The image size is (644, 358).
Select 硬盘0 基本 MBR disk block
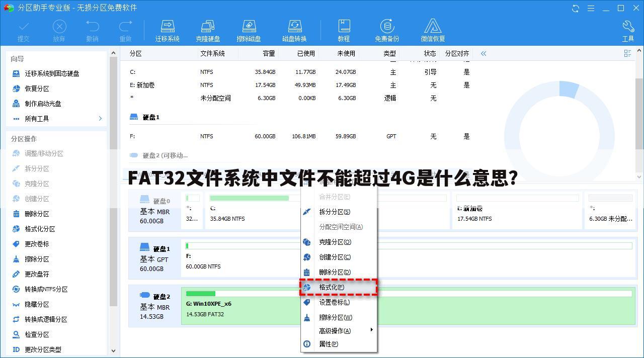click(155, 211)
